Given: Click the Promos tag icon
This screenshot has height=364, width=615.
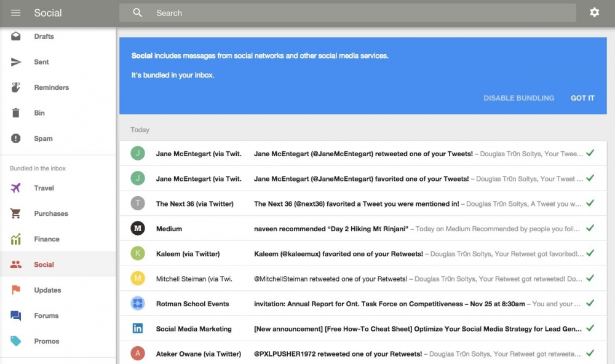Looking at the screenshot, I should click(16, 341).
